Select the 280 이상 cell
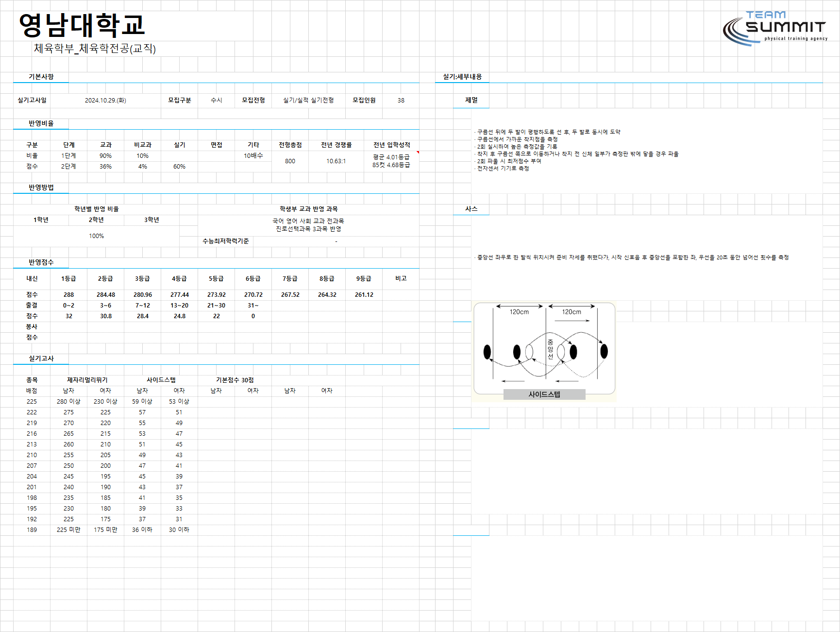Image resolution: width=840 pixels, height=632 pixels. 68,402
